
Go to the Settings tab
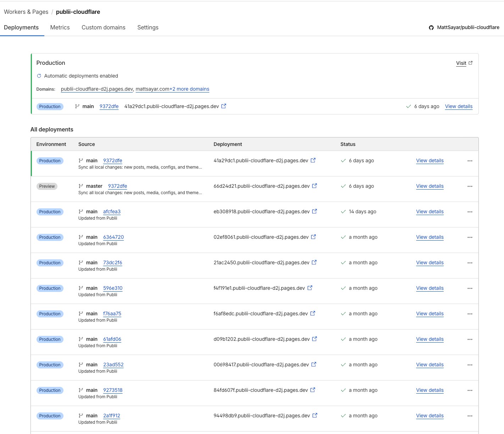(148, 28)
